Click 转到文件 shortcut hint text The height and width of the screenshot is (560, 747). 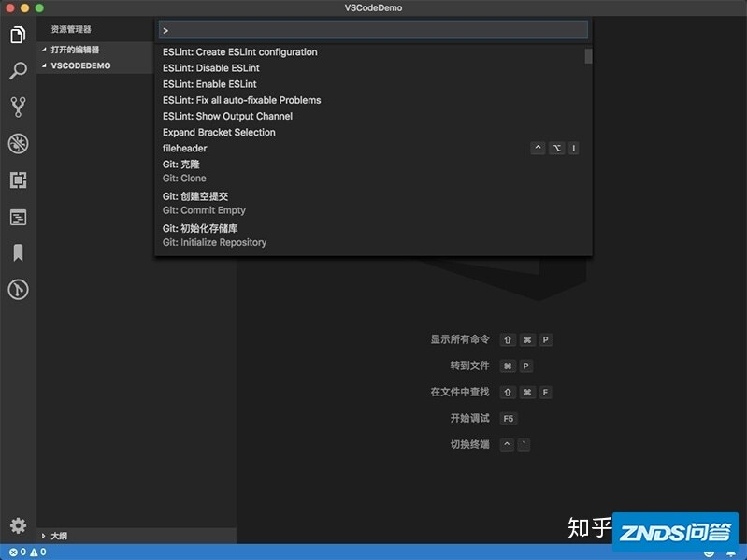pyautogui.click(x=469, y=366)
